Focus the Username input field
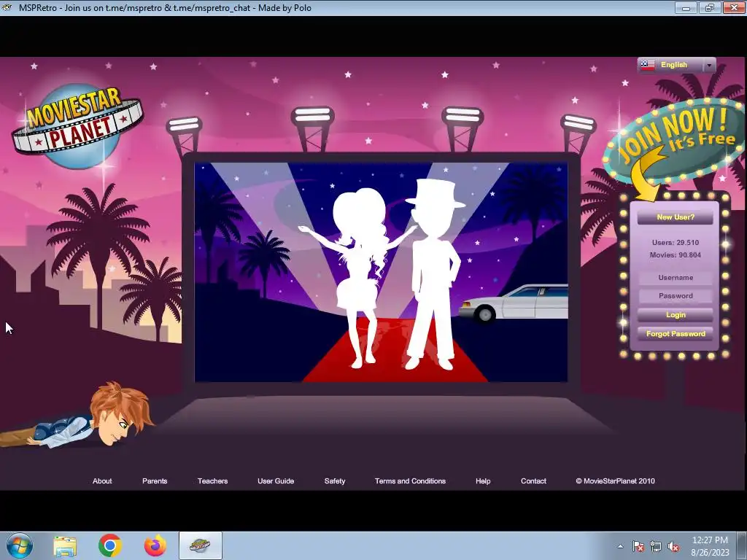The height and width of the screenshot is (560, 747). 675,278
